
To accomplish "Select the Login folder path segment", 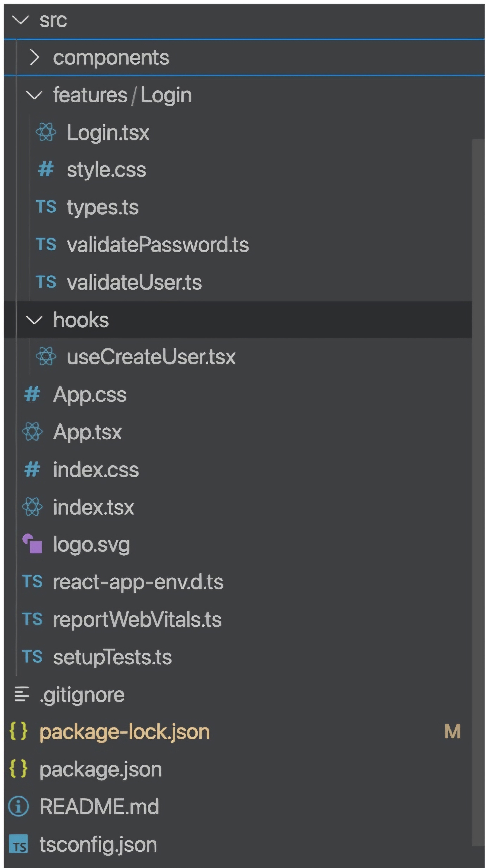I will 166,95.
